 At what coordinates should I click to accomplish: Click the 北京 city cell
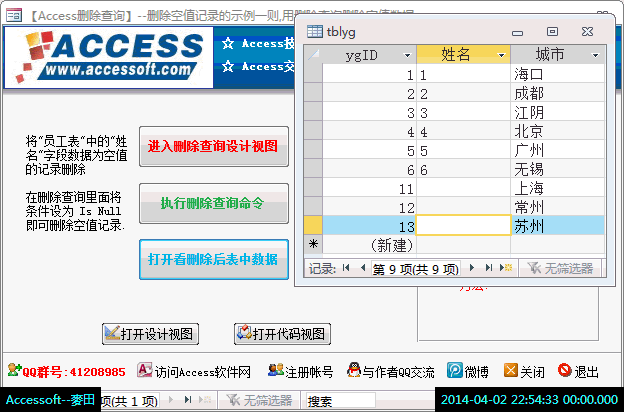point(557,131)
